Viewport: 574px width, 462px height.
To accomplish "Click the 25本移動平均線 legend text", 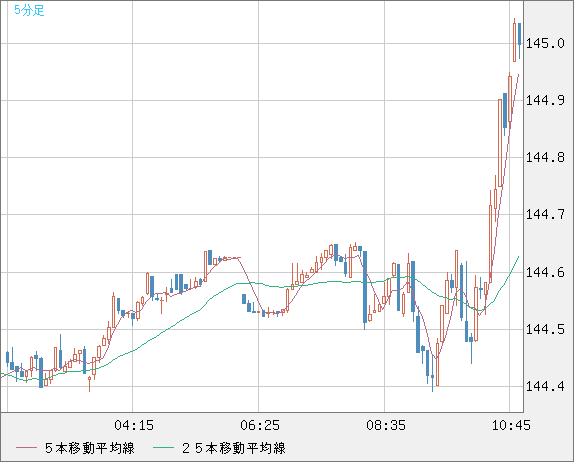I will click(234, 448).
